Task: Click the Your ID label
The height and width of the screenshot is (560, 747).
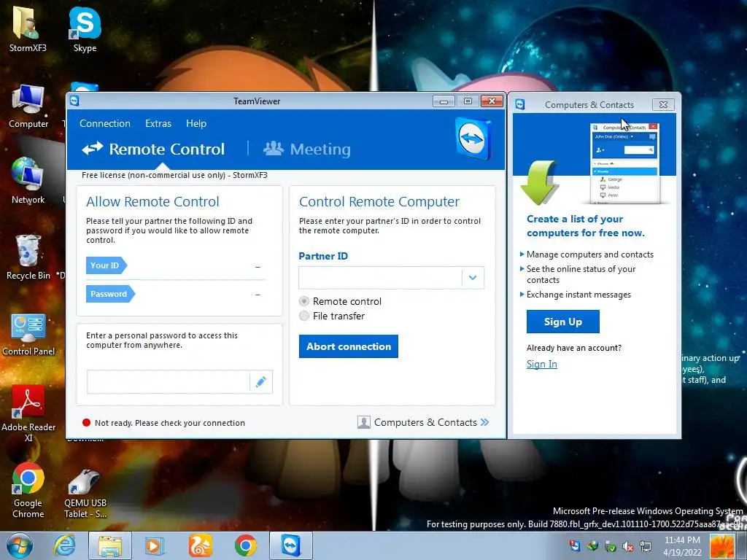Action: pos(107,265)
